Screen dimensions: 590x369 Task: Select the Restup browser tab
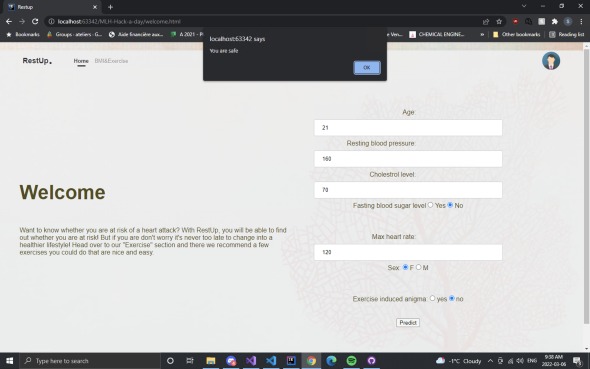pos(53,7)
